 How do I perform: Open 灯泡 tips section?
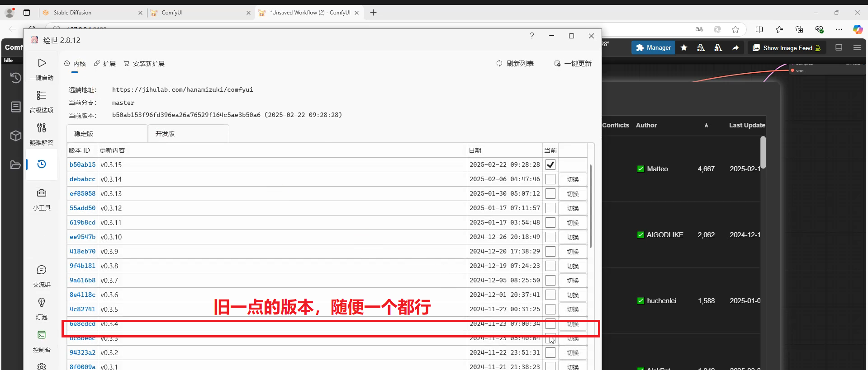coord(42,309)
